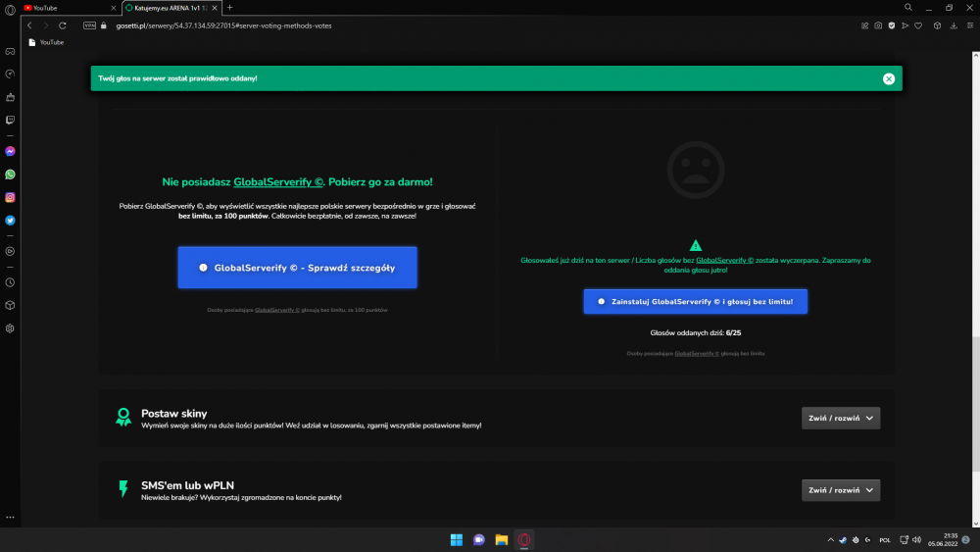View site security padlock info
This screenshot has height=552, width=980.
[x=104, y=25]
